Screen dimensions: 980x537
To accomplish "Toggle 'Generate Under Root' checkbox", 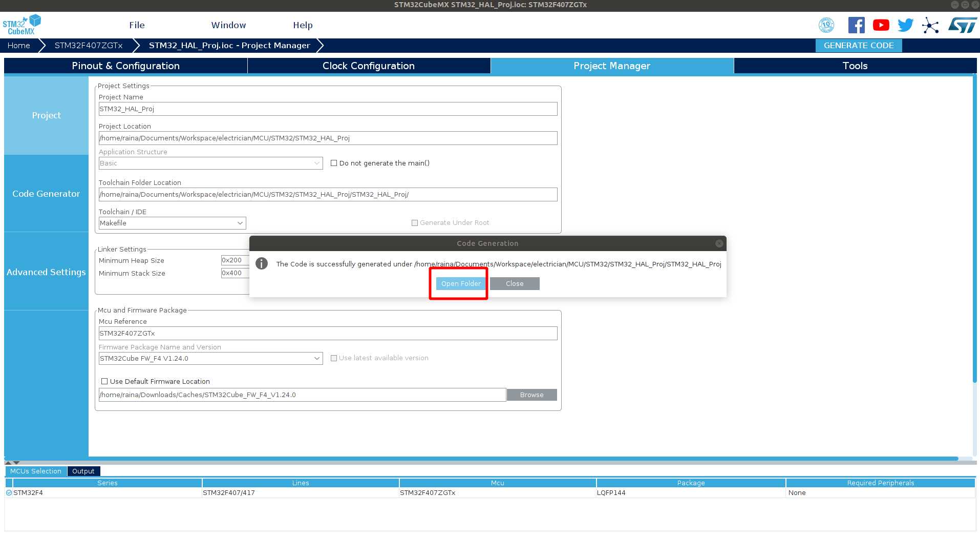I will pyautogui.click(x=415, y=222).
